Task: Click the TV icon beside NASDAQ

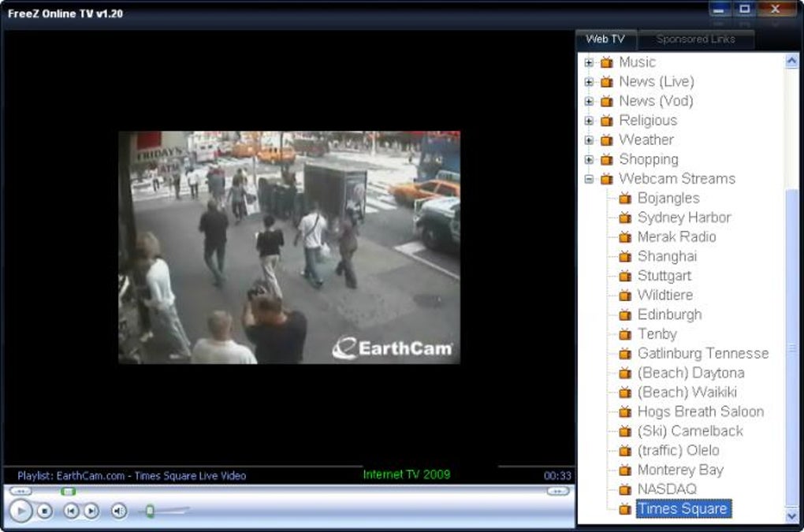Action: click(x=625, y=490)
